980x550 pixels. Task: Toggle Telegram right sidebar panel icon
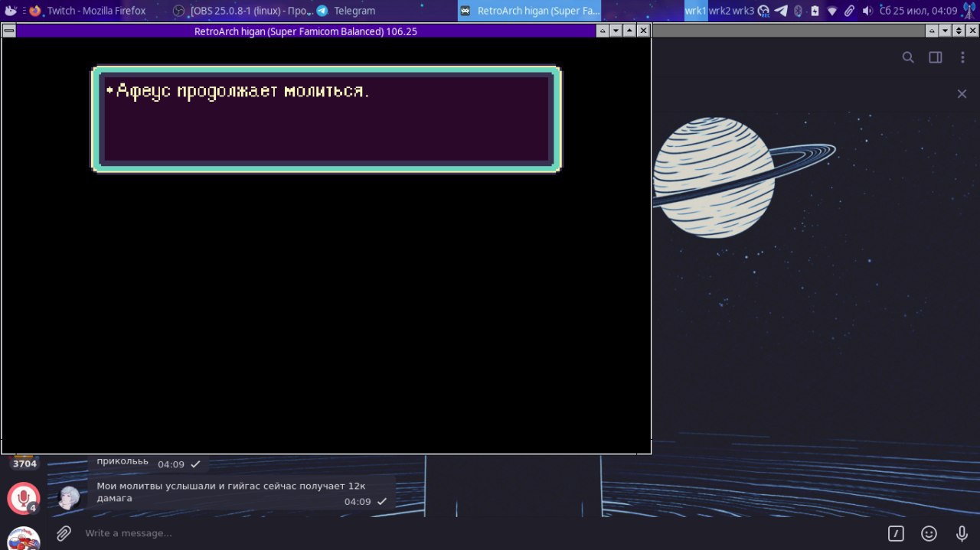click(935, 57)
